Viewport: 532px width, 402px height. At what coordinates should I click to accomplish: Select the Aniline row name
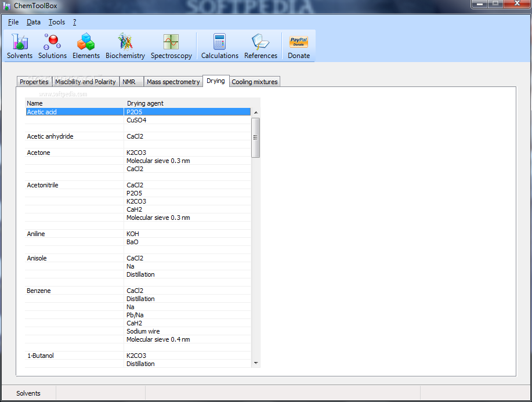point(36,234)
